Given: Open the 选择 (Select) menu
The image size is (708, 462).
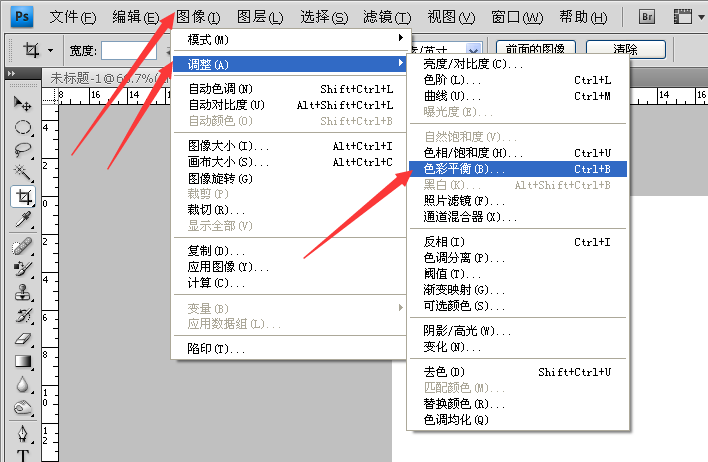Looking at the screenshot, I should click(324, 17).
